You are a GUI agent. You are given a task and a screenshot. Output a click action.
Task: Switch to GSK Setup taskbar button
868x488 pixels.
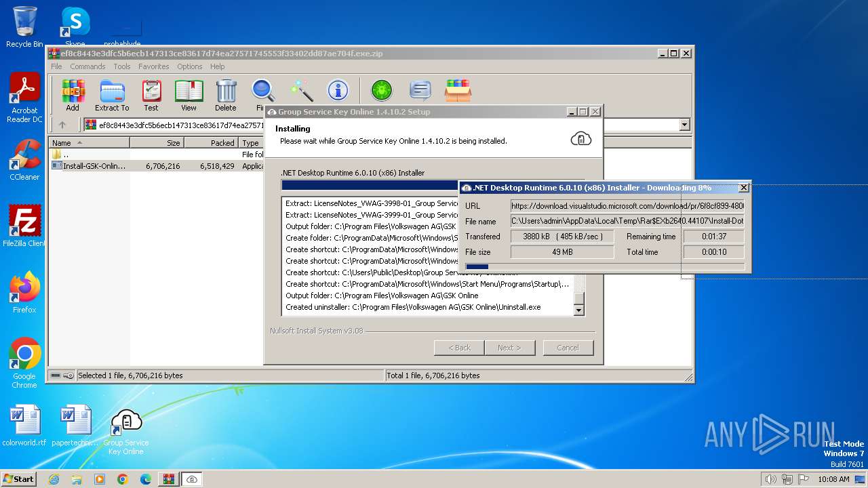pos(192,479)
